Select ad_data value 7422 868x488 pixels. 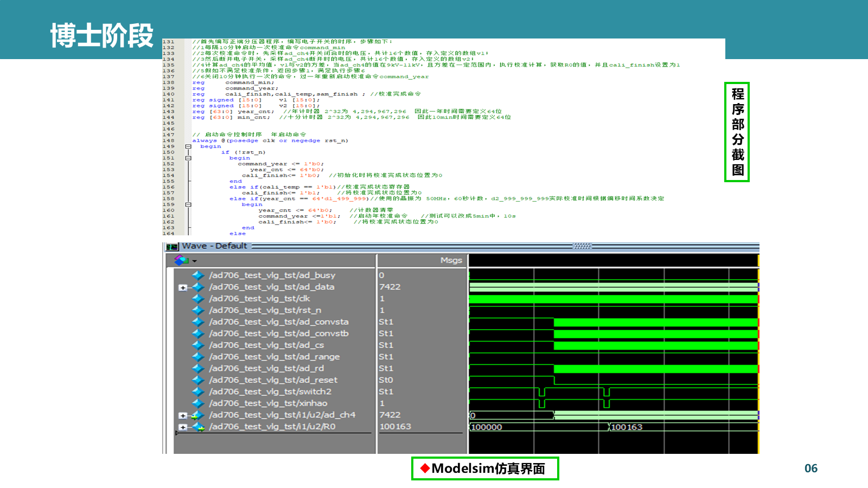[x=390, y=287]
